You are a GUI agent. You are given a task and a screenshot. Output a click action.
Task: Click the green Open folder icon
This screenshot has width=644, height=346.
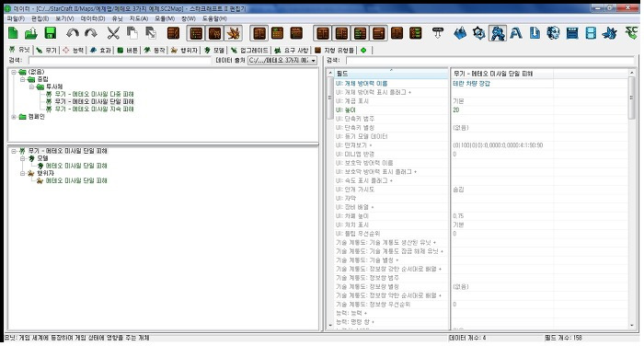click(x=31, y=33)
